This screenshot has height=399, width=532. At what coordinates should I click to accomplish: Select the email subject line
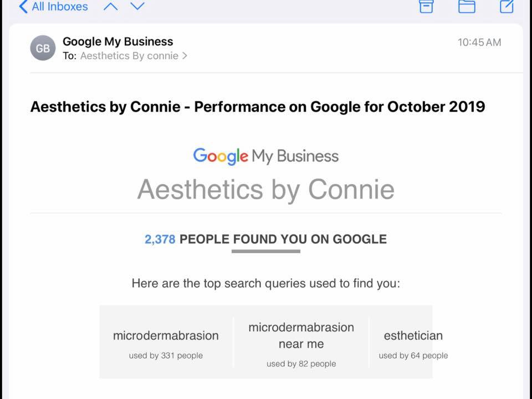pos(258,106)
